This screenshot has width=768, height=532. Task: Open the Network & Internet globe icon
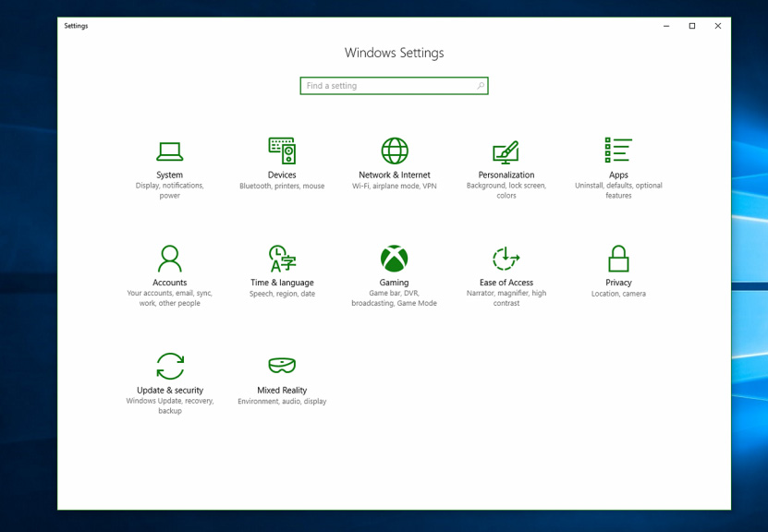pyautogui.click(x=395, y=151)
